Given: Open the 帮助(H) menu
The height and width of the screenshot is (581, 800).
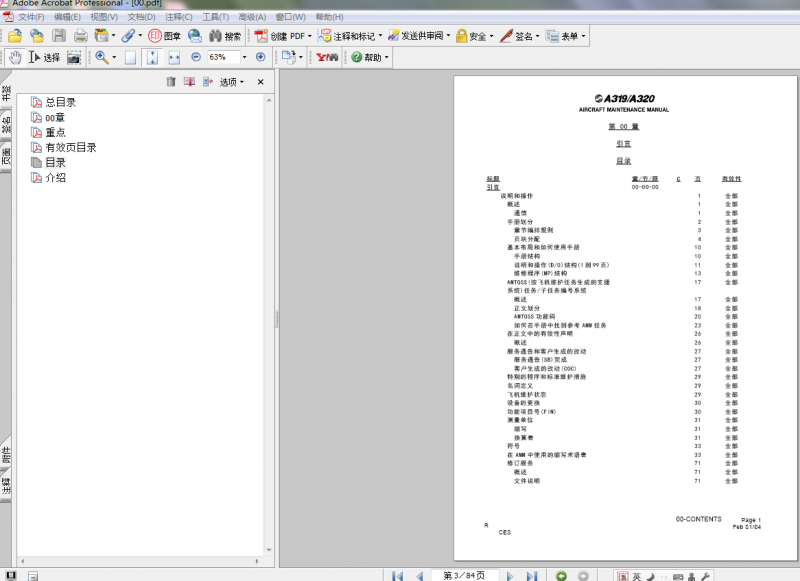Looking at the screenshot, I should click(x=330, y=17).
